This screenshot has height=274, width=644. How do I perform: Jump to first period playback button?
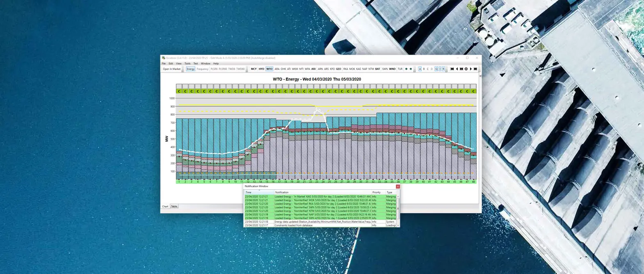tap(452, 69)
